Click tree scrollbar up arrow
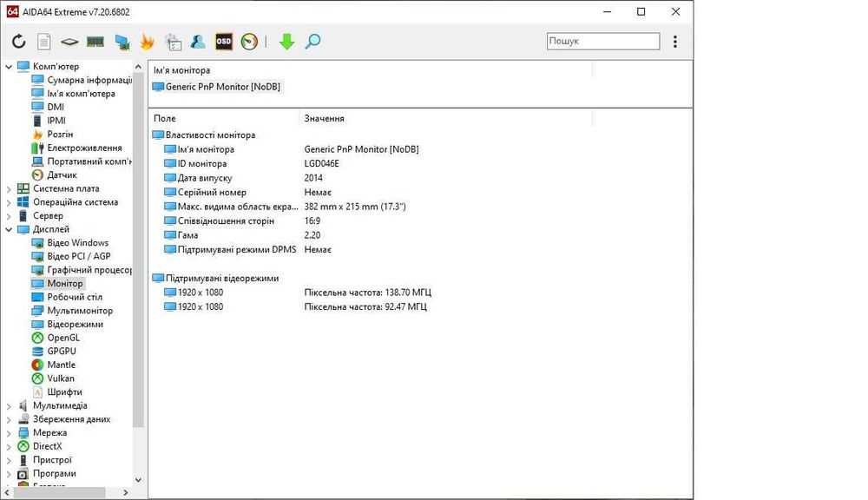This screenshot has width=868, height=500. (x=138, y=67)
